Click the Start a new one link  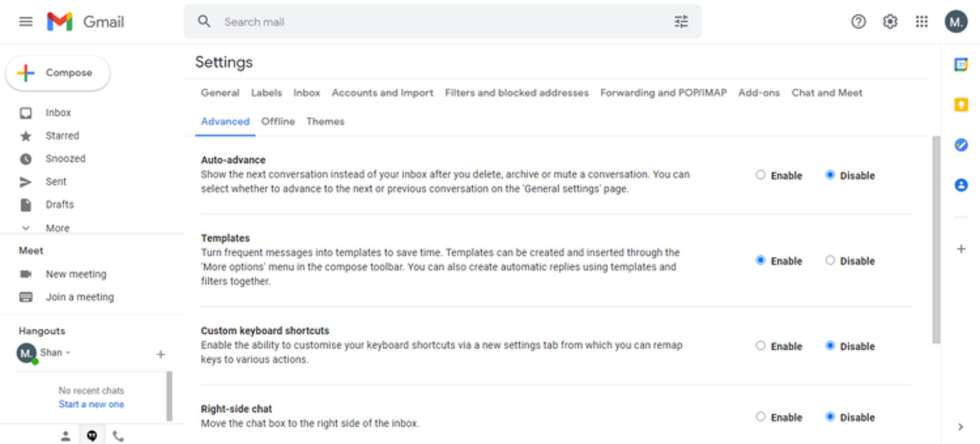point(91,404)
